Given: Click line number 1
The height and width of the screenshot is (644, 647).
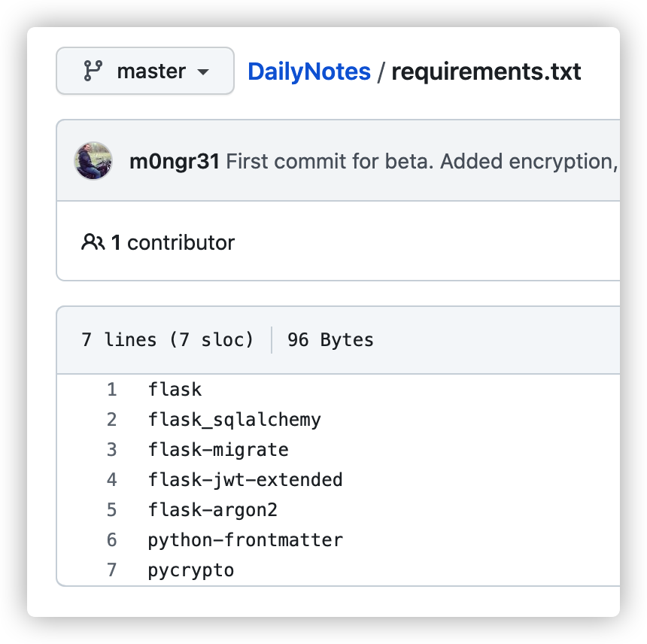Looking at the screenshot, I should [111, 390].
